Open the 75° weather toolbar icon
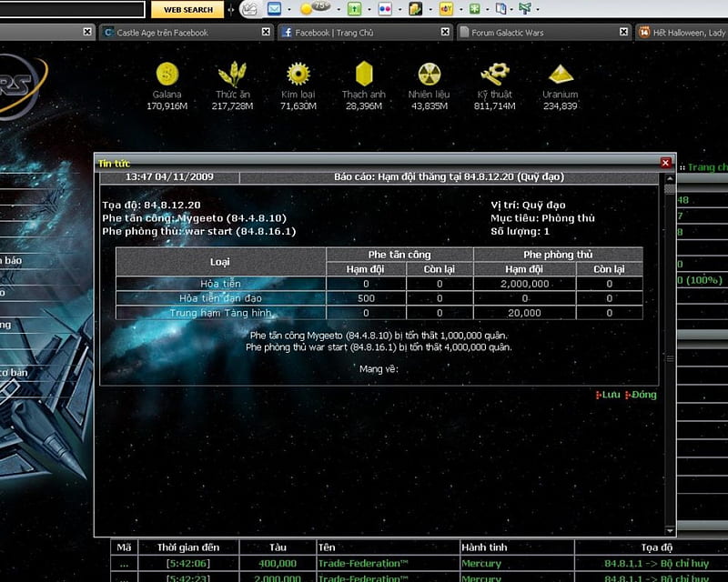The image size is (728, 582). click(315, 8)
